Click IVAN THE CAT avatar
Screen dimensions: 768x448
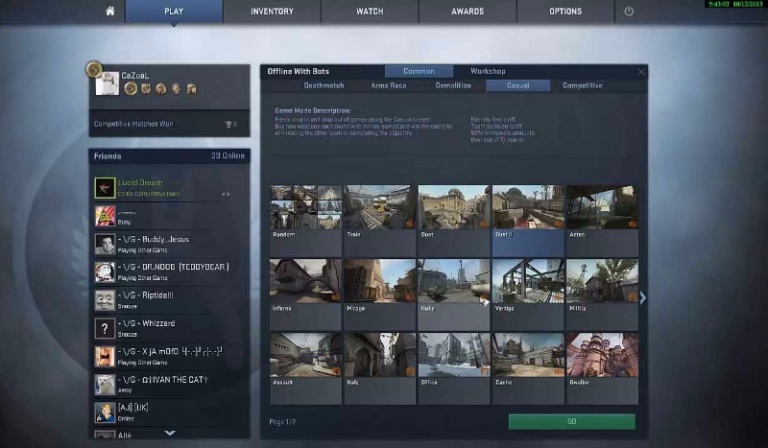point(105,385)
